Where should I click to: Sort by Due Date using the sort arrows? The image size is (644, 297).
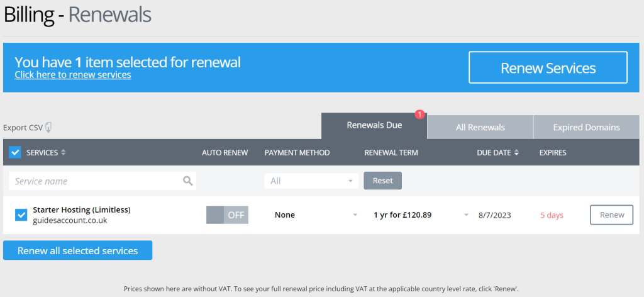(x=516, y=152)
